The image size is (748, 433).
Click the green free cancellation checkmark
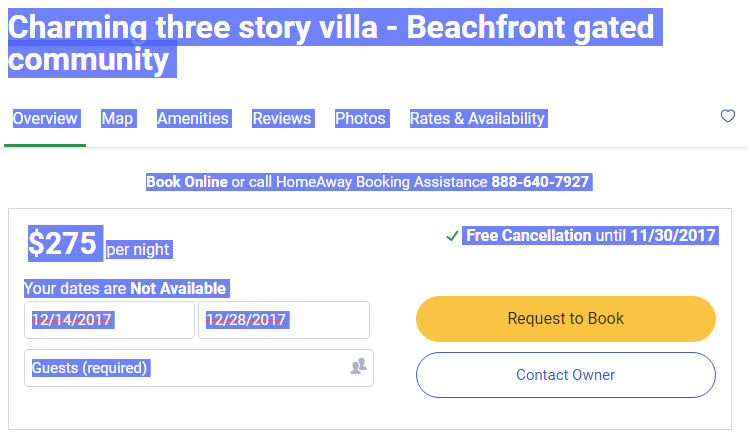[x=452, y=236]
